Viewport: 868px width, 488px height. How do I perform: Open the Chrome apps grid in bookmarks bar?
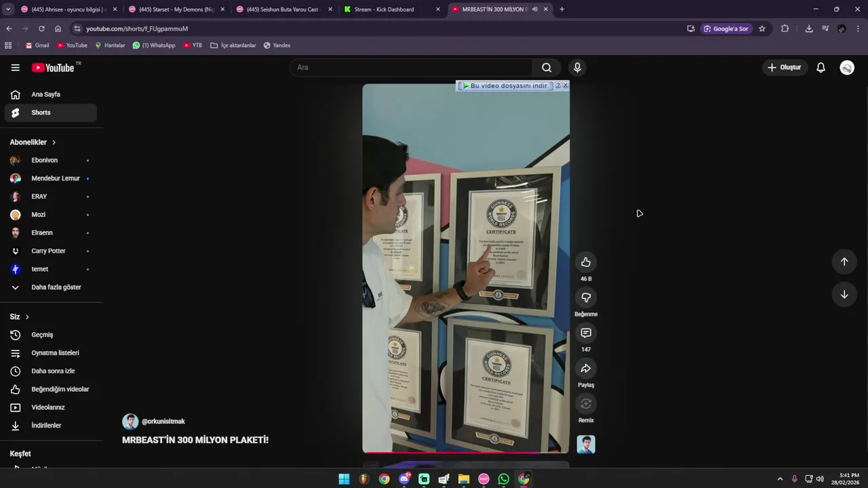click(x=8, y=45)
